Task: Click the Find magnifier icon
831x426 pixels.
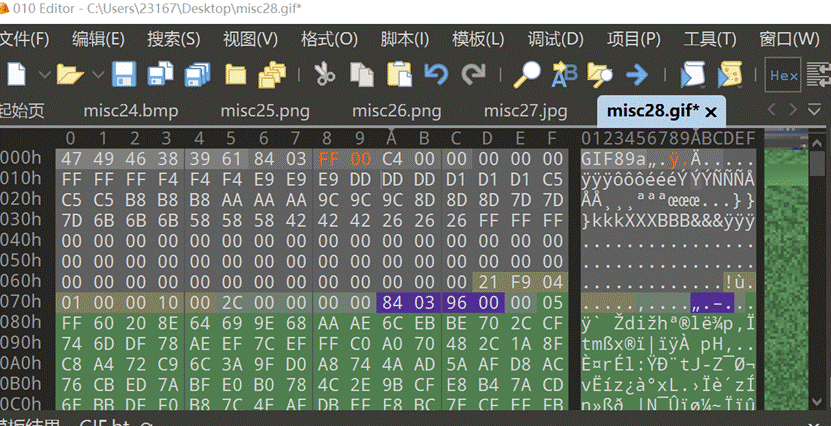Action: pyautogui.click(x=527, y=74)
